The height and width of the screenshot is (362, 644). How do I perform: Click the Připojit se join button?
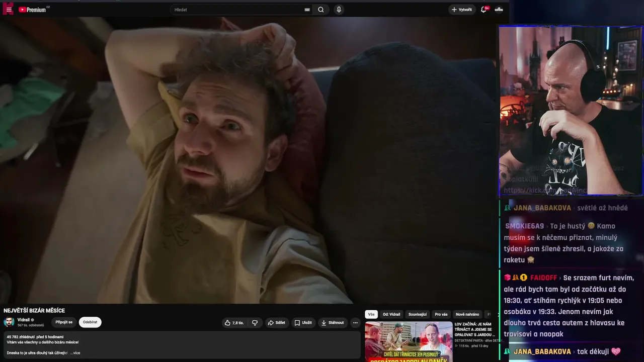click(x=64, y=322)
